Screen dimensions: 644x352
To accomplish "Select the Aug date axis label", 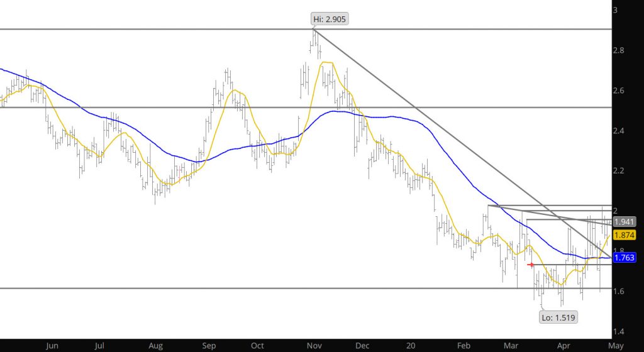I will click(156, 345).
